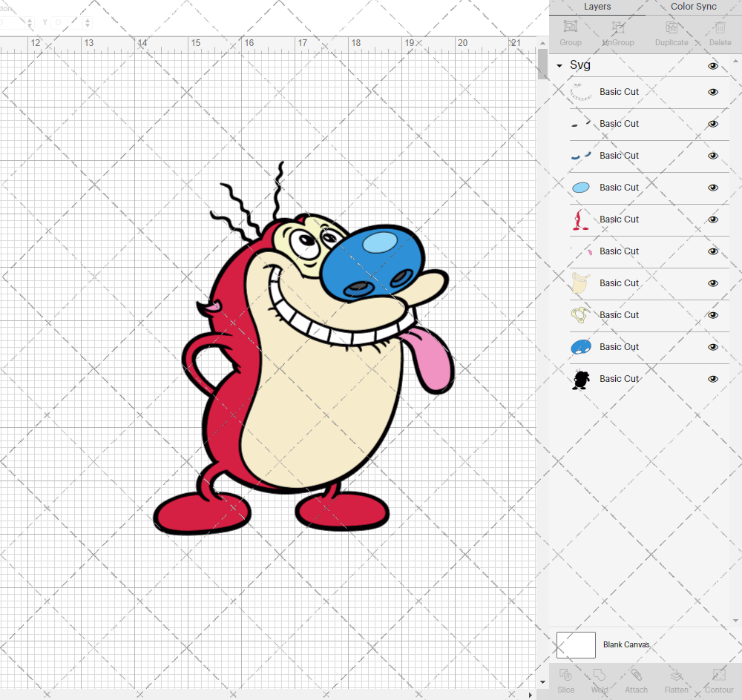Screen dimensions: 742x700
Task: Click the pink tongue layer thumbnail
Action: (581, 251)
